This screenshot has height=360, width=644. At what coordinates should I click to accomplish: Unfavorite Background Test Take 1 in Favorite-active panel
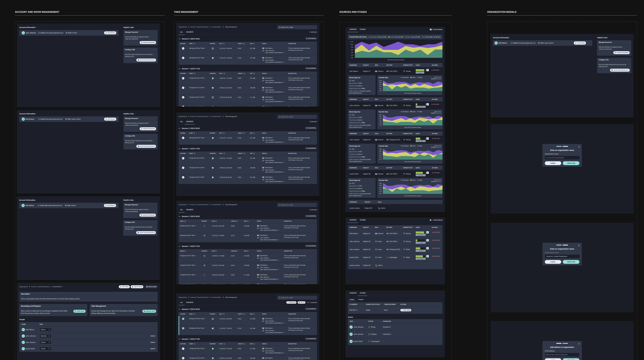(x=213, y=138)
